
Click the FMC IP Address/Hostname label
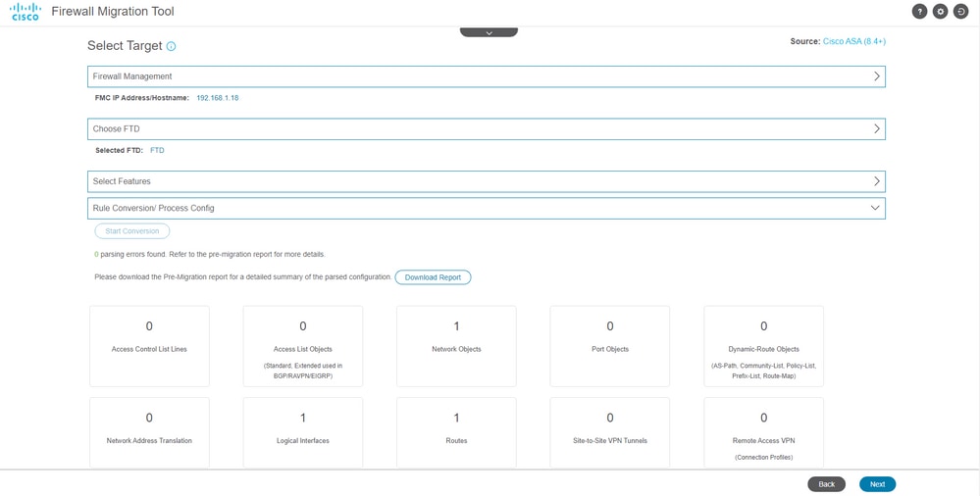pos(142,98)
